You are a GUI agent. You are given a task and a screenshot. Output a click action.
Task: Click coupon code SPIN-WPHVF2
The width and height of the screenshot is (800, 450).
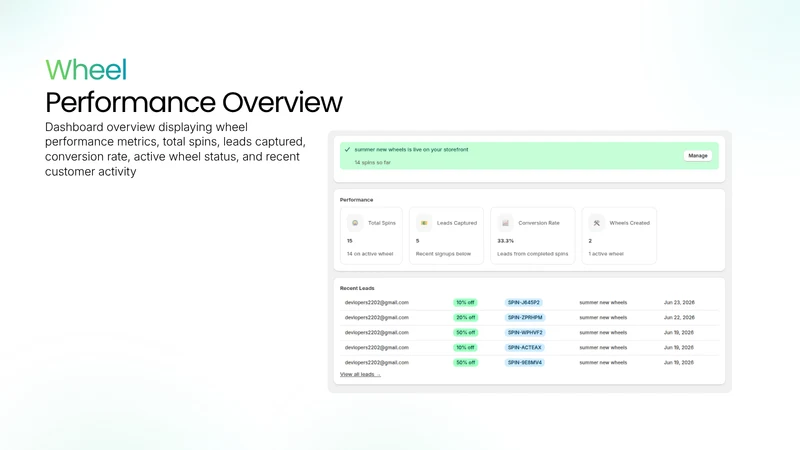525,333
